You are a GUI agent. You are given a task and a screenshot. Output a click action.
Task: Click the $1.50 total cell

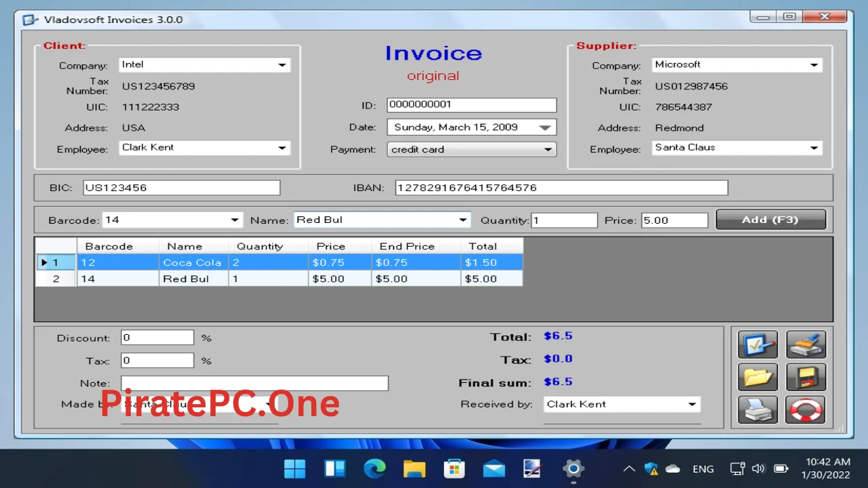[x=492, y=262]
